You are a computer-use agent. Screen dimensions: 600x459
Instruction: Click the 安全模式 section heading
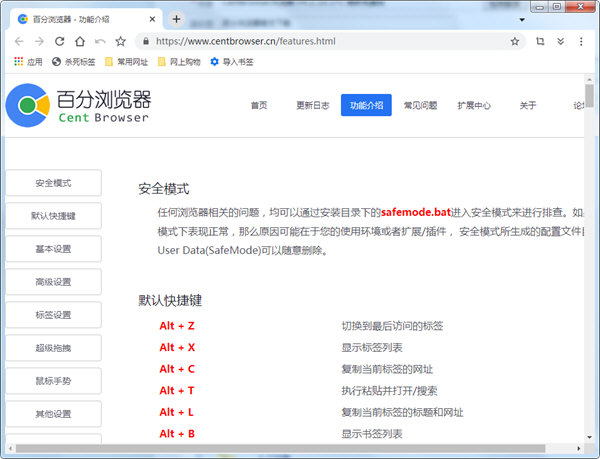coord(164,189)
